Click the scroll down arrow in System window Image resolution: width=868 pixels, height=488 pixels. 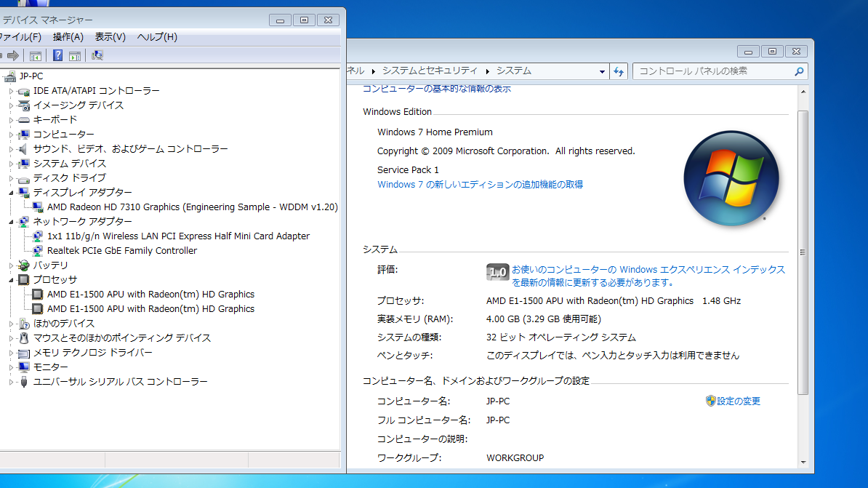point(803,463)
